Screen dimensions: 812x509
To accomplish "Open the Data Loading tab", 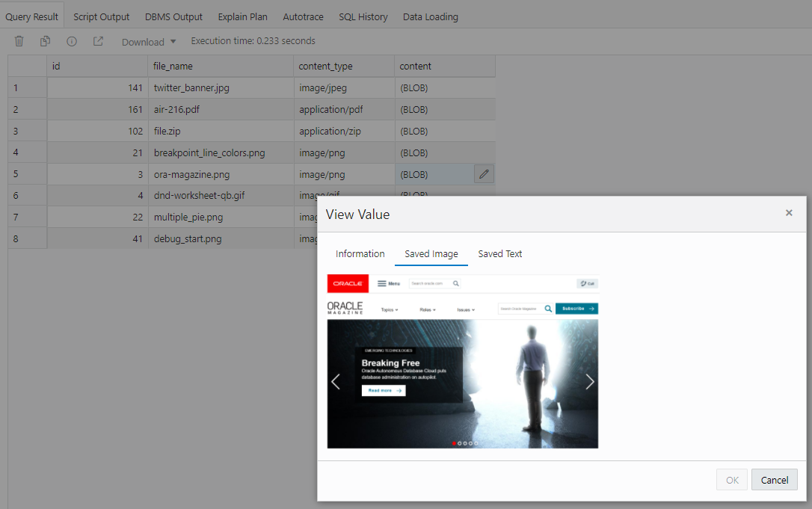I will coord(431,16).
